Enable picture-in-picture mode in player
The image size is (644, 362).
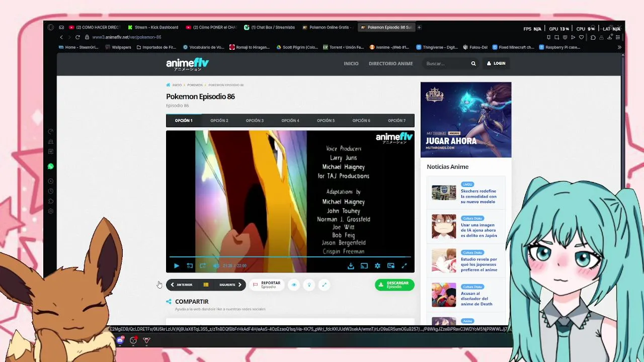click(391, 265)
